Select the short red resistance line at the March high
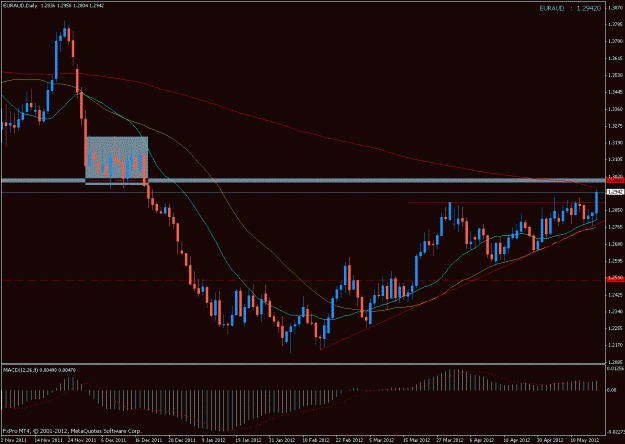This screenshot has width=625, height=444. pyautogui.click(x=506, y=203)
